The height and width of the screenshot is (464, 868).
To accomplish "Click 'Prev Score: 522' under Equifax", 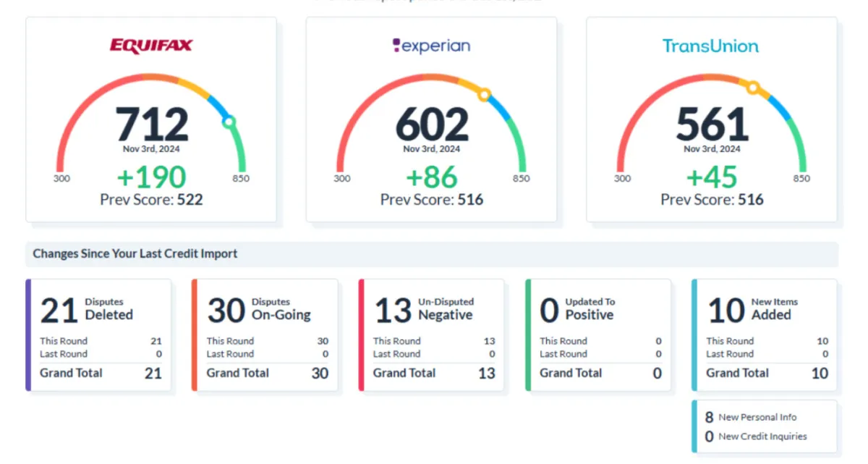I will [x=151, y=200].
